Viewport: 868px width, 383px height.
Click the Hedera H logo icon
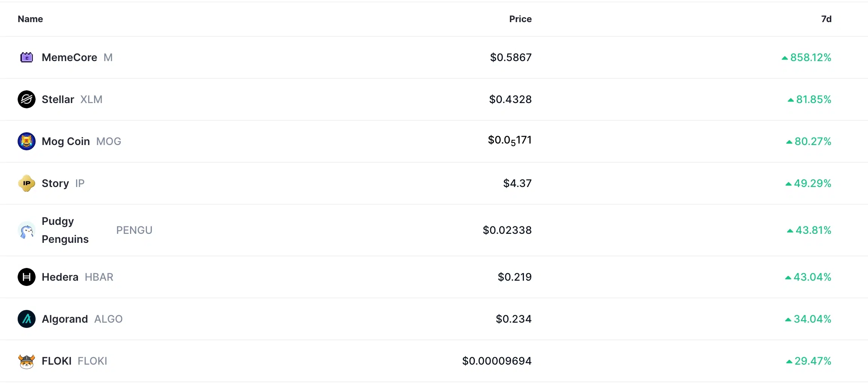(27, 277)
